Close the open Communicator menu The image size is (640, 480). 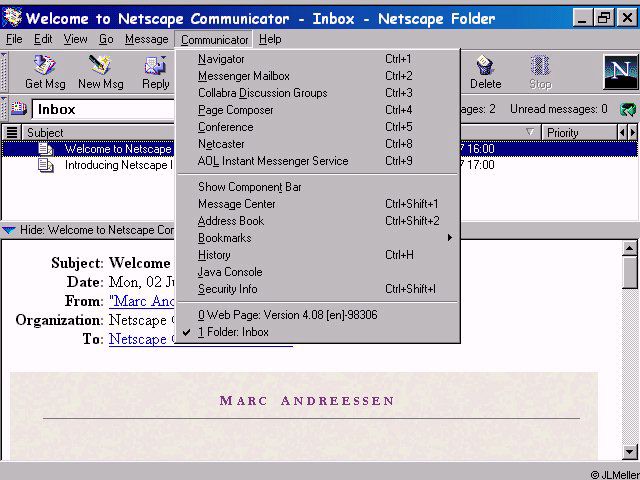(x=214, y=40)
